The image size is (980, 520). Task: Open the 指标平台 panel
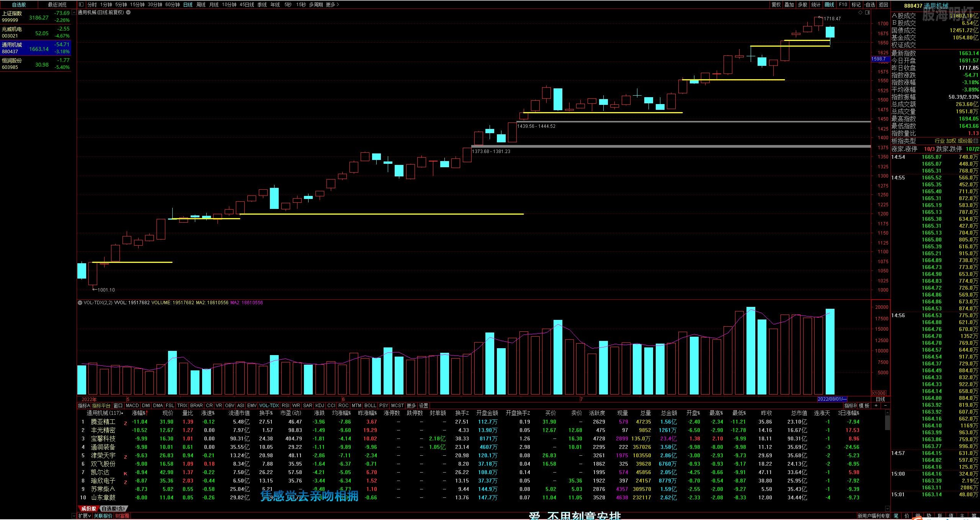(x=101, y=406)
